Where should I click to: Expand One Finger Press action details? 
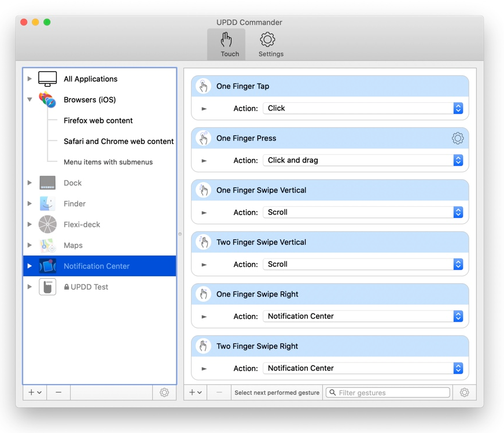(x=204, y=161)
